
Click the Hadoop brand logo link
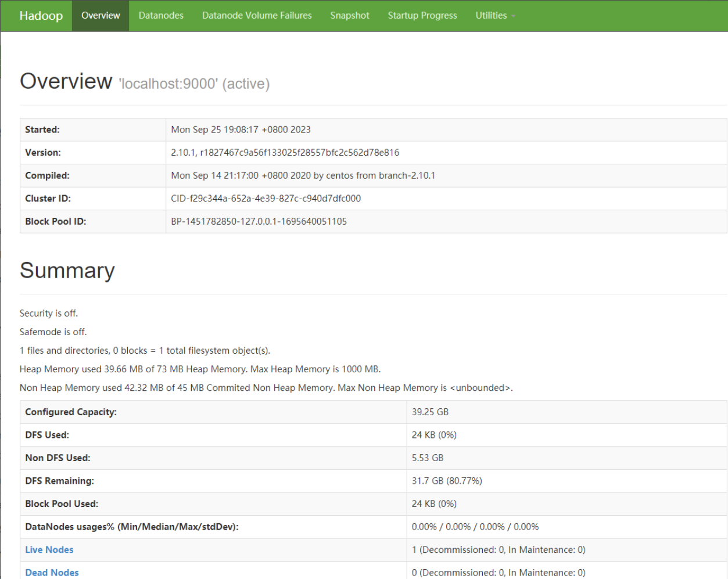click(41, 16)
